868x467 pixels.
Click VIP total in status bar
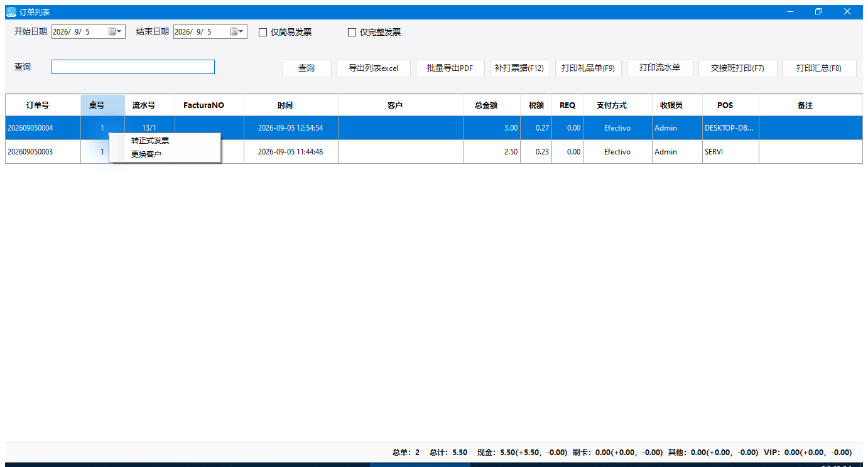coord(808,452)
